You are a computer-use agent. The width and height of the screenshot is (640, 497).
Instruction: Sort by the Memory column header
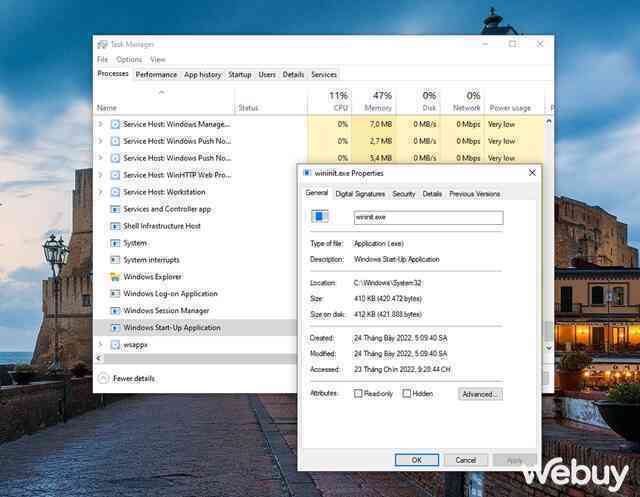(x=373, y=101)
